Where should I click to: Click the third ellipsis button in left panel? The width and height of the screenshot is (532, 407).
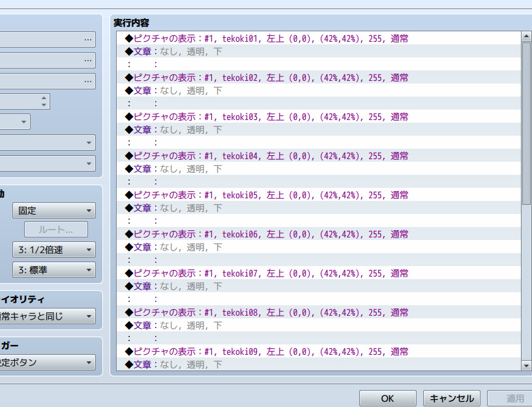(87, 82)
